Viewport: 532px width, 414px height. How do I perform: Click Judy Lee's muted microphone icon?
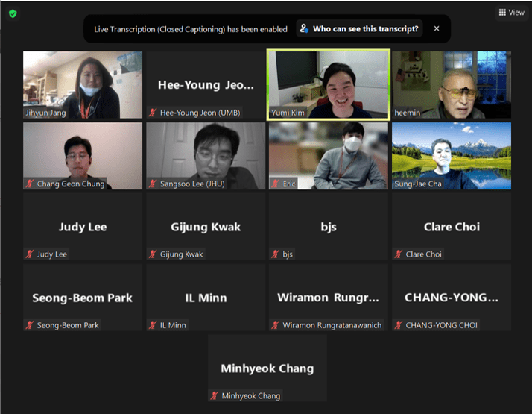[x=30, y=254]
